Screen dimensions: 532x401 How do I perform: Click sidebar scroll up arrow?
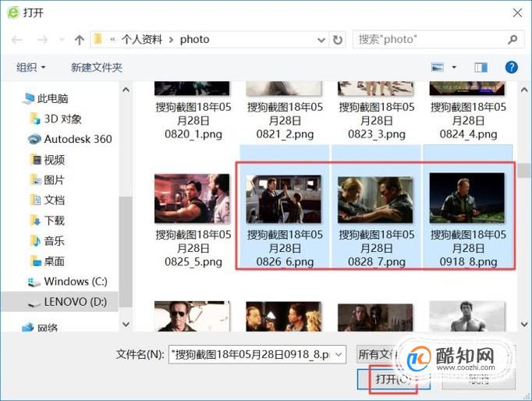(x=126, y=90)
